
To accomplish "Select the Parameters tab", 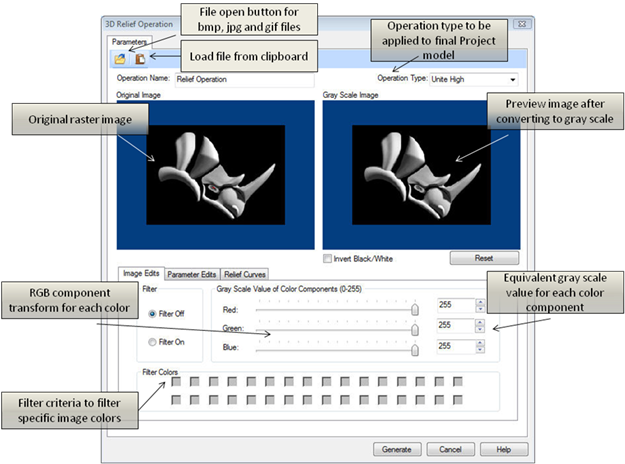I will pyautogui.click(x=129, y=42).
